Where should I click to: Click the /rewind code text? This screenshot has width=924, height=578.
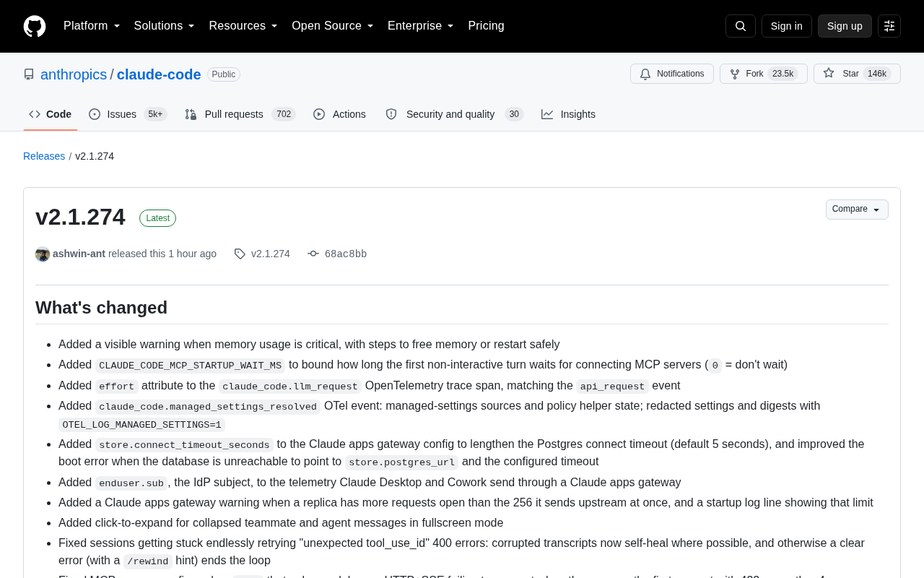pos(148,561)
